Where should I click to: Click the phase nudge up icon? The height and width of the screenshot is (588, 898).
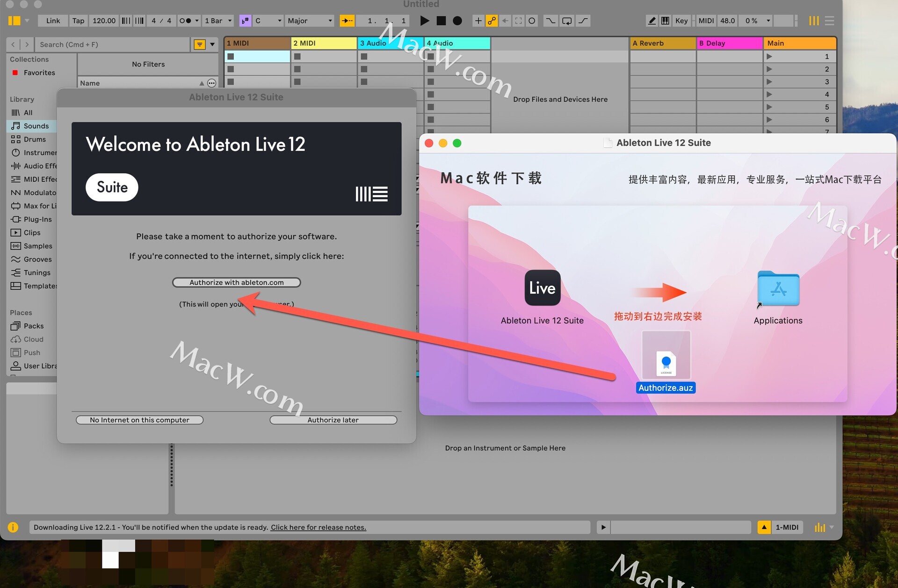(139, 21)
